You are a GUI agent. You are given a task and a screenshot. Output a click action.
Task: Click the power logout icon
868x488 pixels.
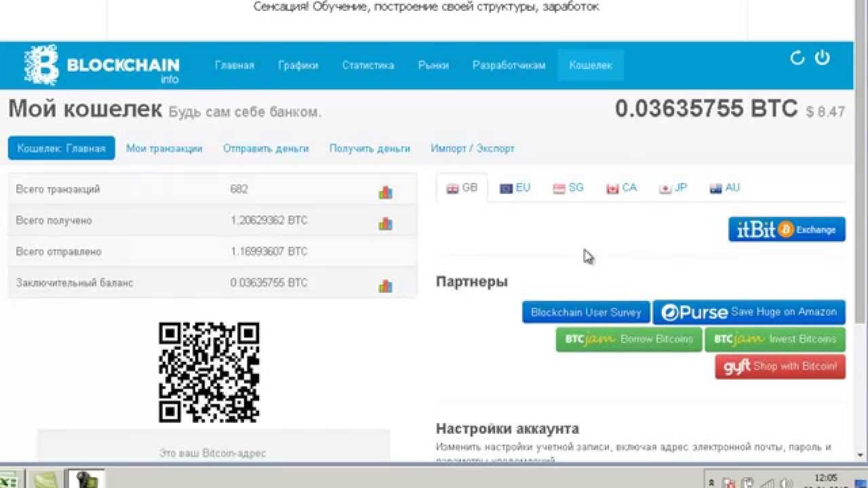point(823,58)
